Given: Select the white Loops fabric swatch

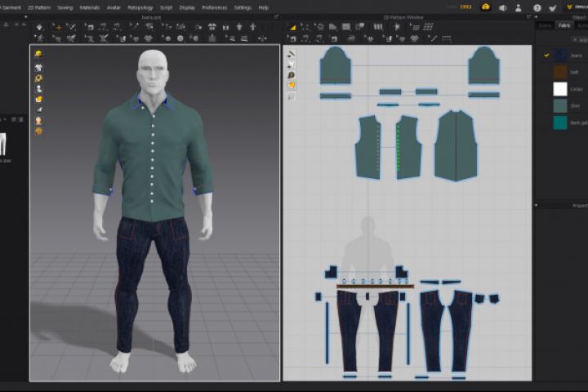Looking at the screenshot, I should click(x=559, y=89).
